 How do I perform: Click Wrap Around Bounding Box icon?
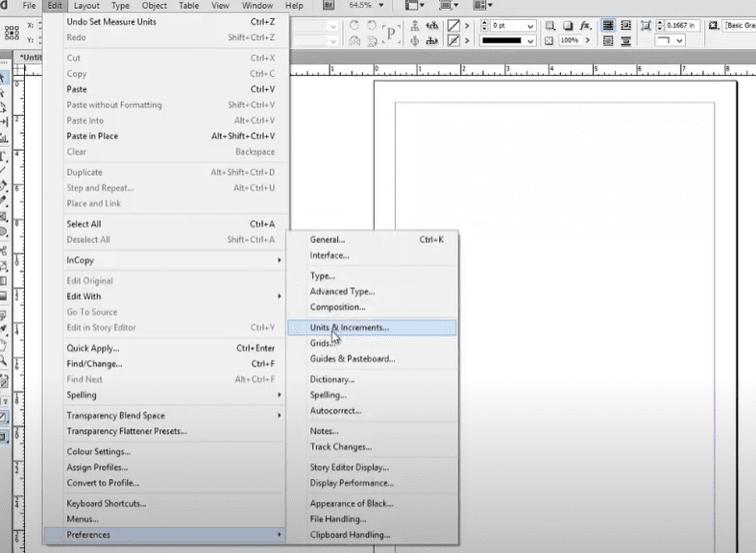click(625, 26)
